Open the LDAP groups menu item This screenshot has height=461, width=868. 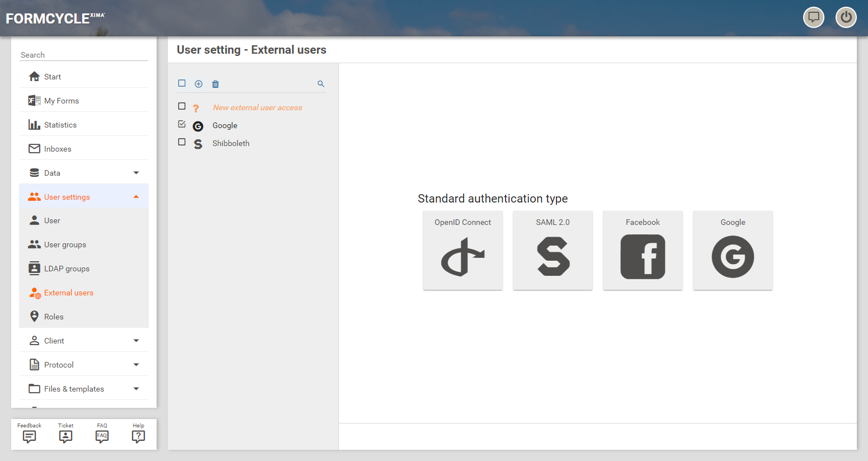pyautogui.click(x=67, y=269)
